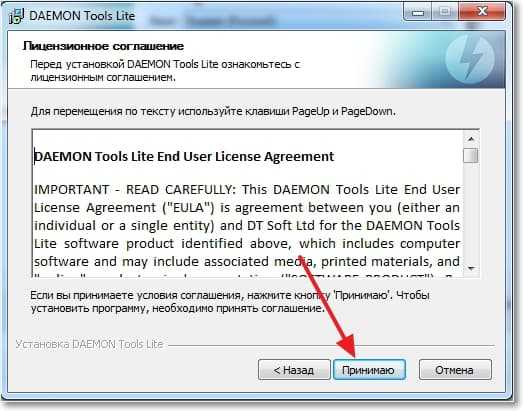The height and width of the screenshot is (411, 523).
Task: Click the disabled maximize button in title bar
Action: [x=445, y=13]
